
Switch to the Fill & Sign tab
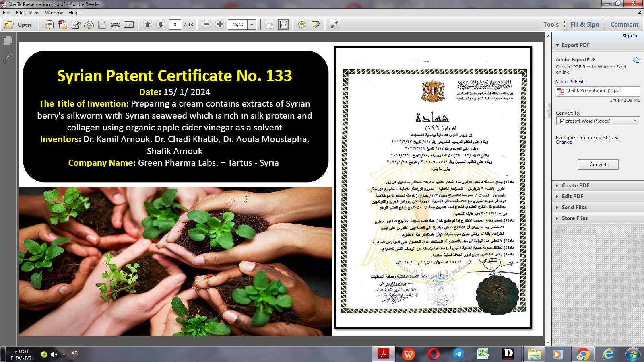[584, 24]
